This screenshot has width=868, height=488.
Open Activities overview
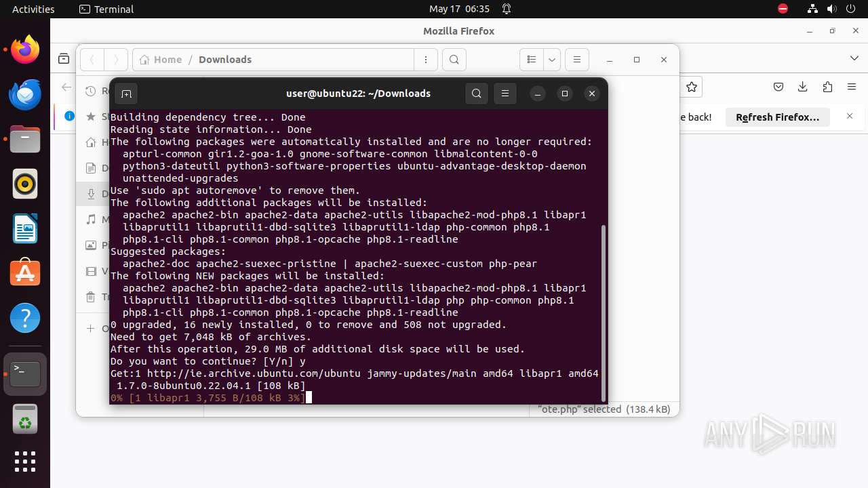33,9
